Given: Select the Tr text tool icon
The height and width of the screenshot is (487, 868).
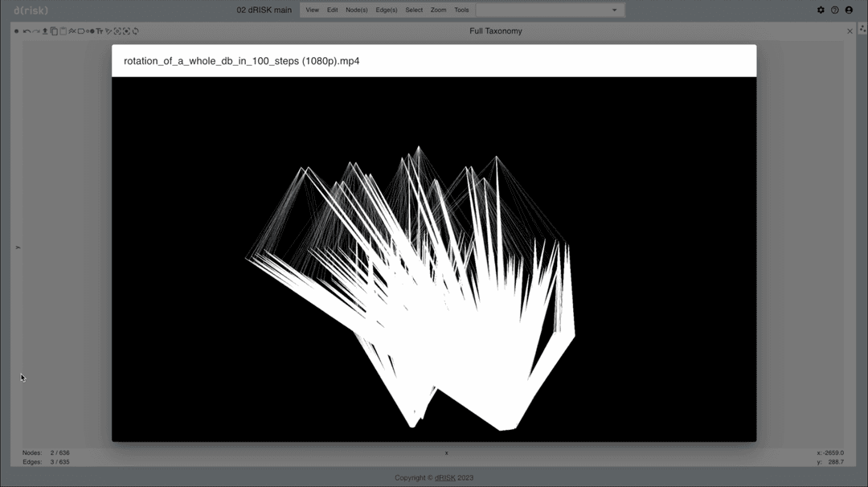Looking at the screenshot, I should [x=100, y=31].
